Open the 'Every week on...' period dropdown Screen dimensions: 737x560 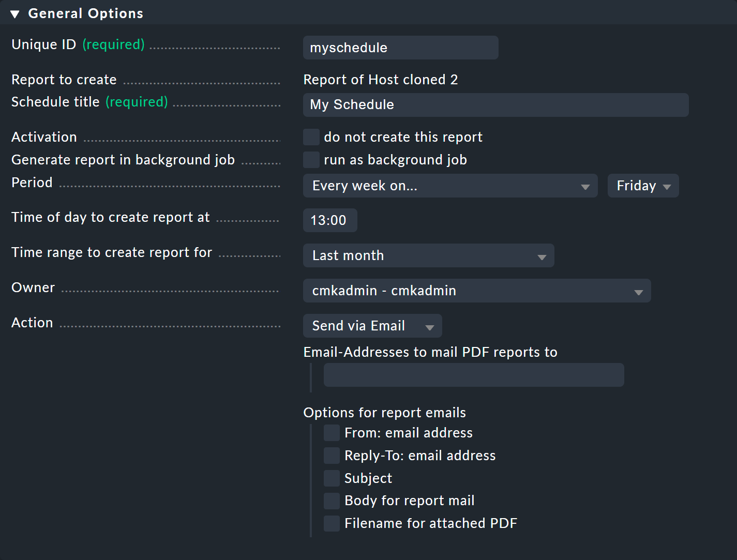tap(450, 186)
